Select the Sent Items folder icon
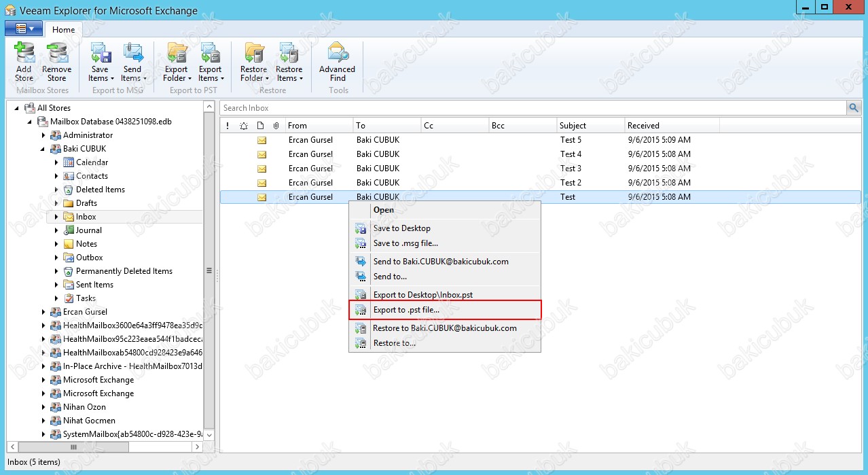This screenshot has height=475, width=868. coord(68,285)
